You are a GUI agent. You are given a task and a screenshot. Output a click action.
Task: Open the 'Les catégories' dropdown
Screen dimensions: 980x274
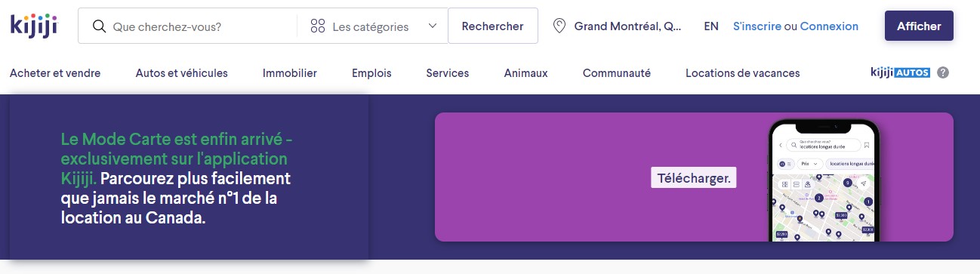tap(373, 26)
